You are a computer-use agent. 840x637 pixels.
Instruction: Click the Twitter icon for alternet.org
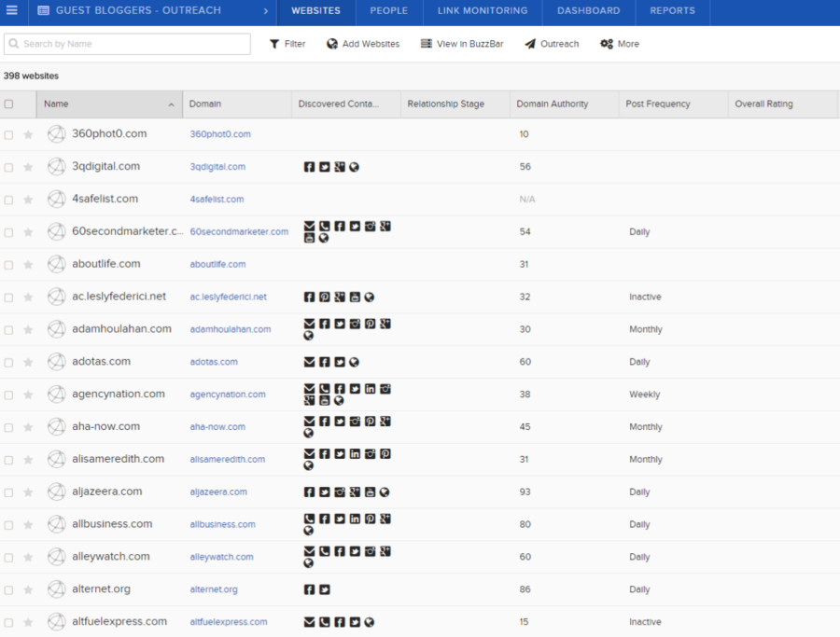[x=325, y=589]
